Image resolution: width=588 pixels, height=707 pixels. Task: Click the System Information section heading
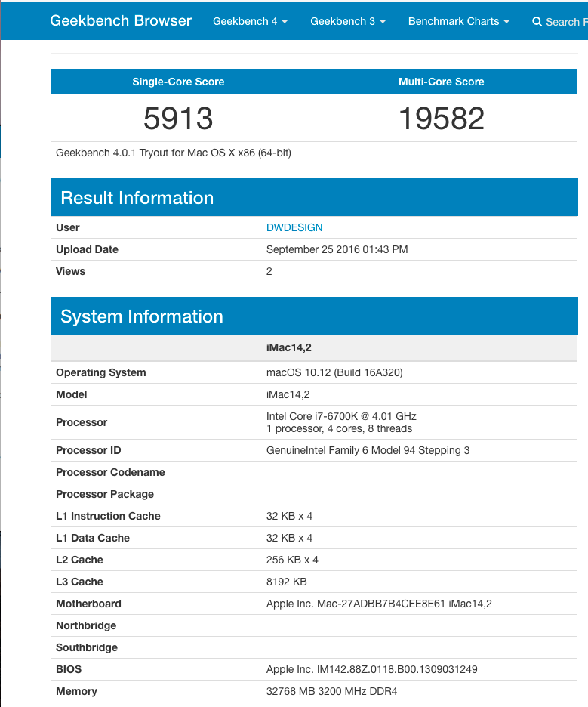coord(141,316)
